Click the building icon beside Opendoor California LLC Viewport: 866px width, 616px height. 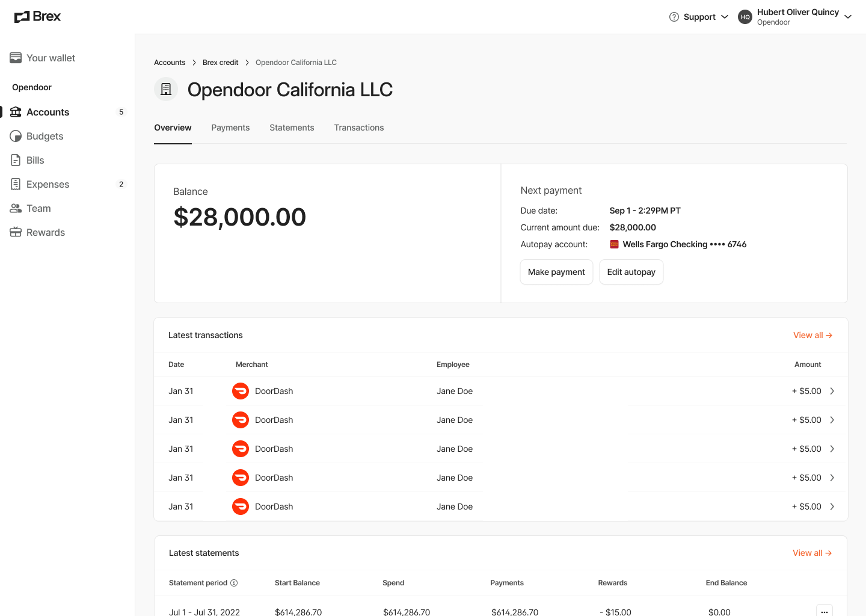166,89
